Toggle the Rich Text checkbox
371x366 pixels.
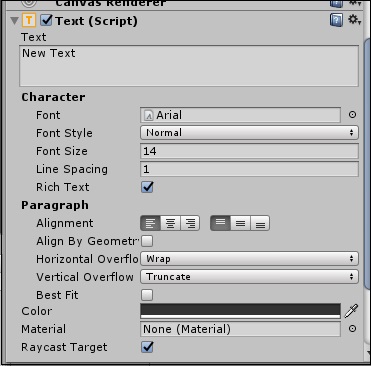pyautogui.click(x=147, y=187)
